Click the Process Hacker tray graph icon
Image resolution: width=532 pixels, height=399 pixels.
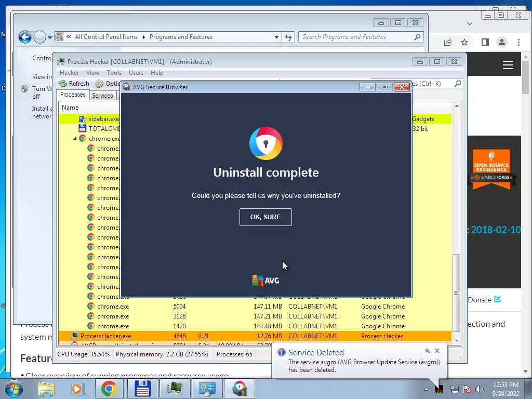(x=439, y=389)
